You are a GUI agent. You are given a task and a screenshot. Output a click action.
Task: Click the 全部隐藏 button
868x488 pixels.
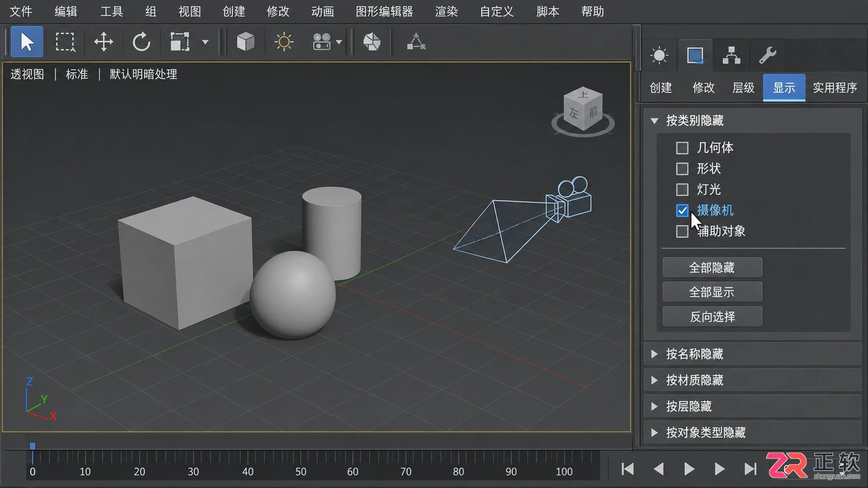(x=712, y=267)
